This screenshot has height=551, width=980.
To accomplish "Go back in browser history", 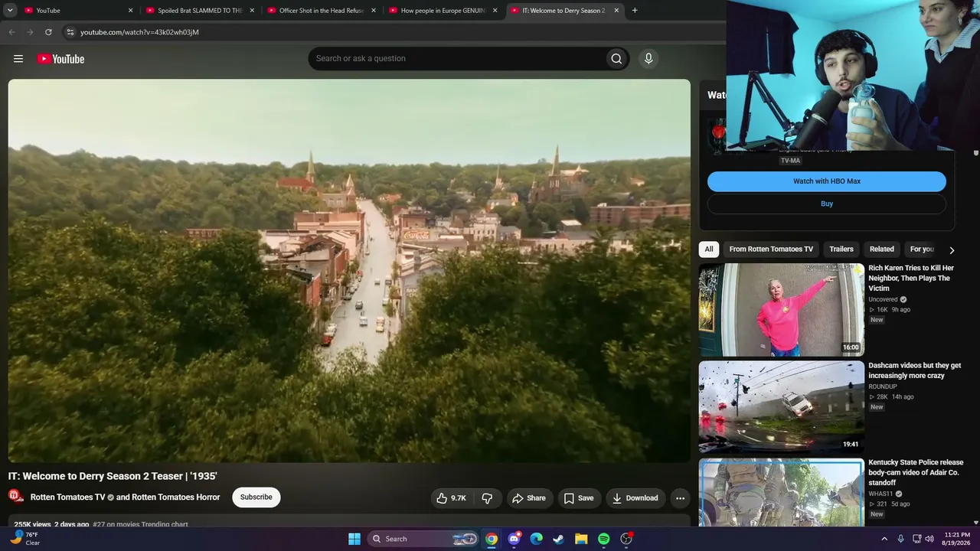I will [11, 32].
